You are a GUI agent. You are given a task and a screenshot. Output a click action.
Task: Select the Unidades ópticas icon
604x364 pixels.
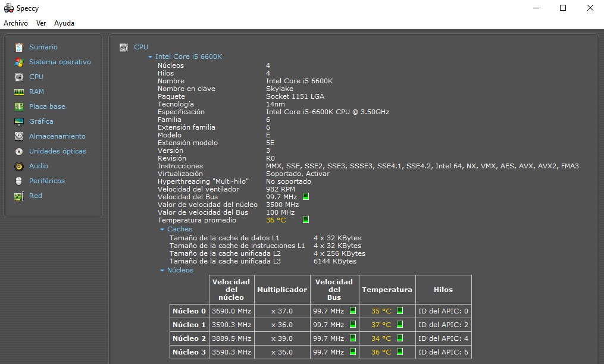click(21, 151)
